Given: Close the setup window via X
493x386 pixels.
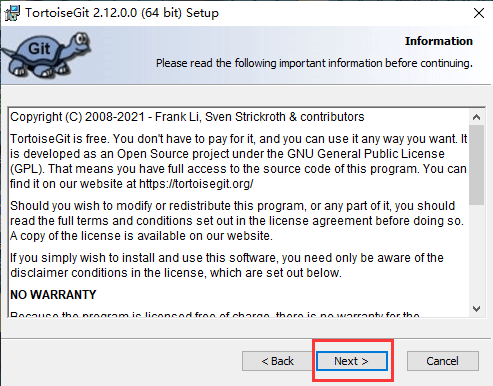Looking at the screenshot, I should coord(479,13).
